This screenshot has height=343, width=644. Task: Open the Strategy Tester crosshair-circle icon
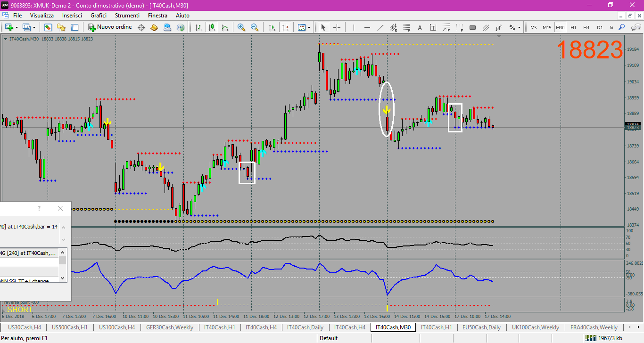click(141, 27)
